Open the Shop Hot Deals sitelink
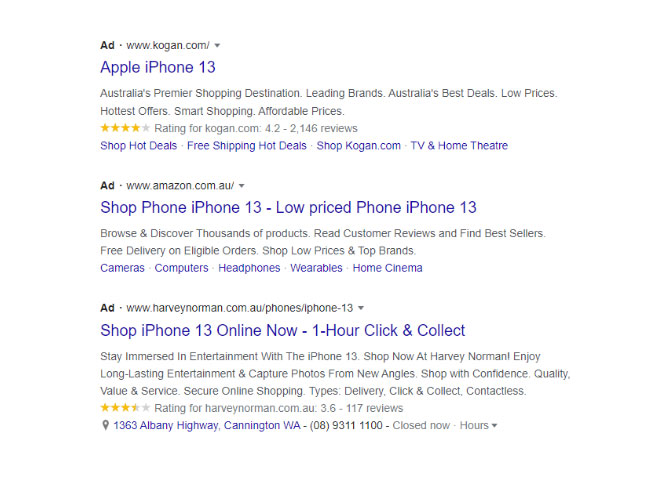The height and width of the screenshot is (485, 665). (139, 145)
